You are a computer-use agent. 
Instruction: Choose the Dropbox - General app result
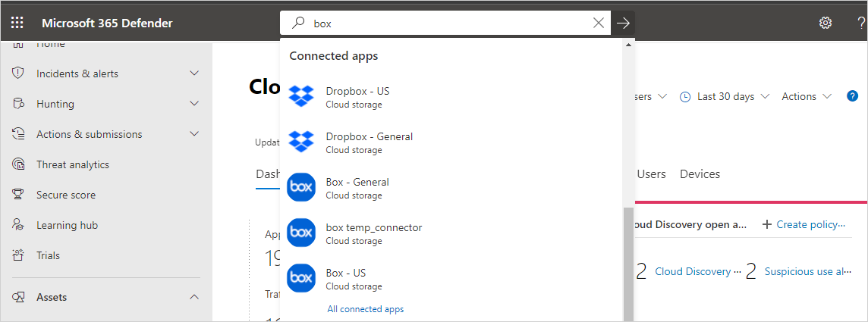point(369,142)
